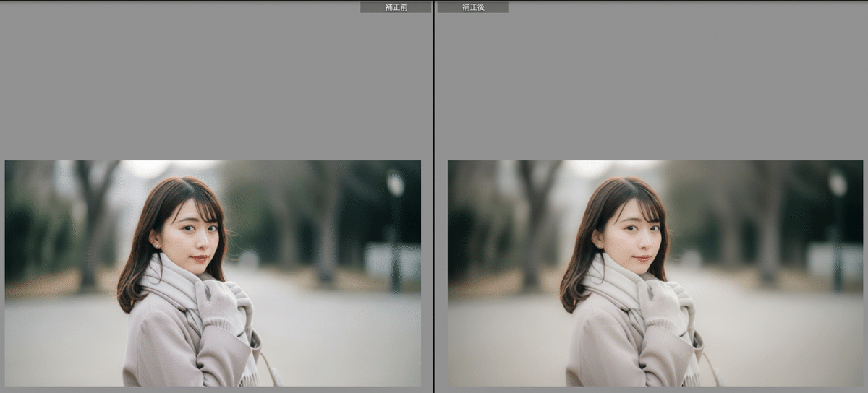Click the 補正前 label above left pane

[396, 7]
